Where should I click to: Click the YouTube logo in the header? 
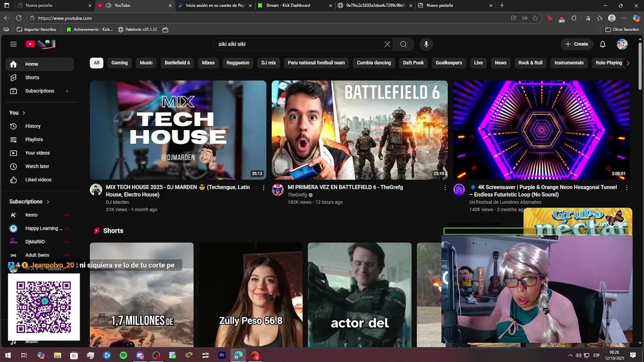(40, 44)
